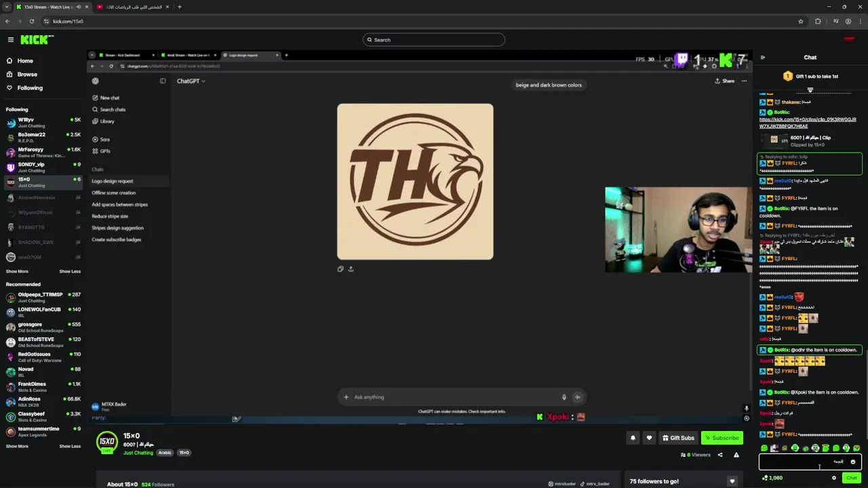
Task: Click the share icon under logo image
Action: (x=351, y=269)
